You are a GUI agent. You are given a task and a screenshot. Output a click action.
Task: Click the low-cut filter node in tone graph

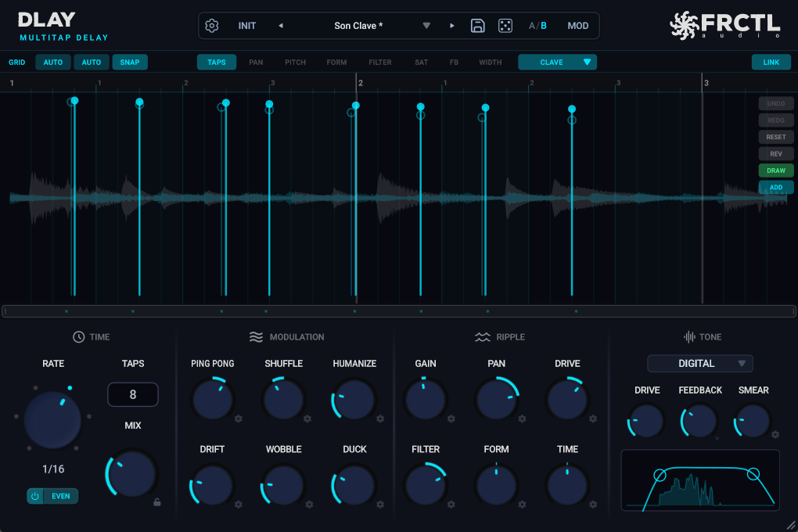tap(660, 476)
